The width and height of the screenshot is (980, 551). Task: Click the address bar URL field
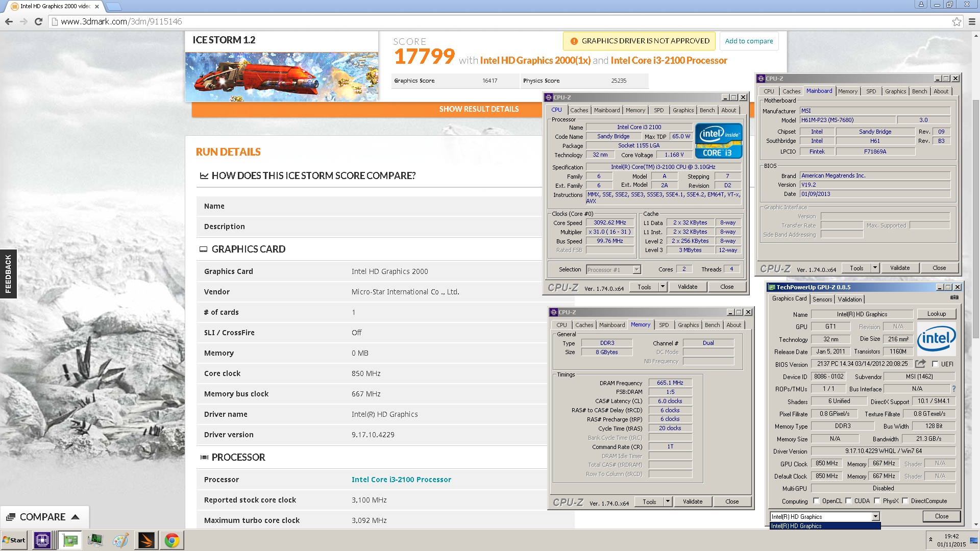(x=500, y=21)
